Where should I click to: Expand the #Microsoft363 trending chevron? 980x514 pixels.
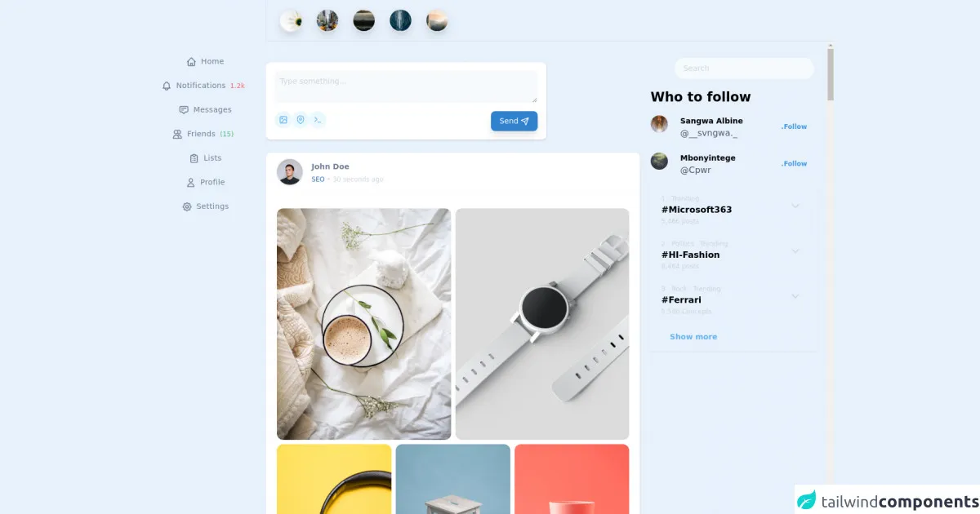795,206
